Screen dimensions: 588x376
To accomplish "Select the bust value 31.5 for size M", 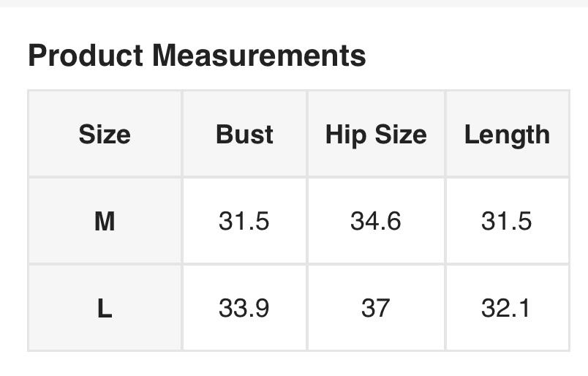I will (244, 221).
